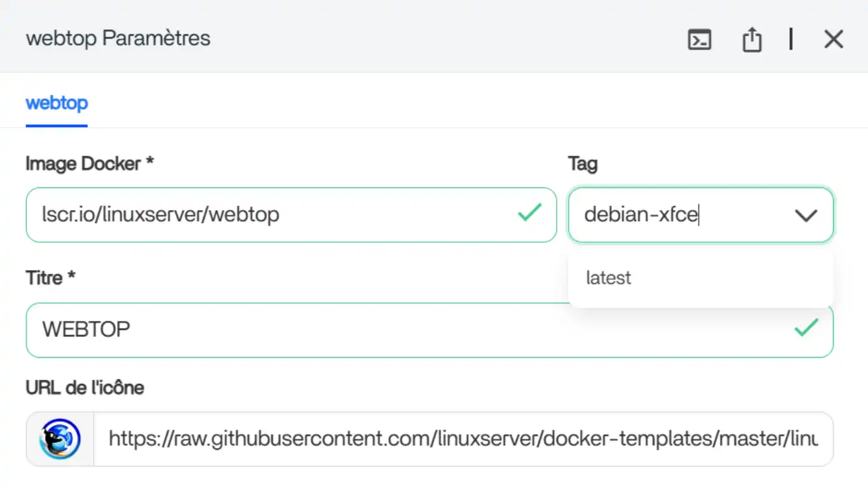Switch to the webtop tab

pos(57,103)
